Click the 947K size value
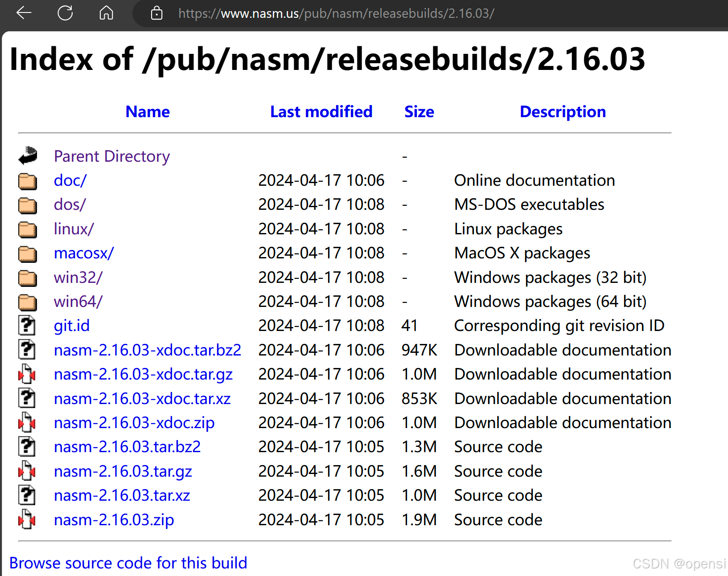The width and height of the screenshot is (728, 576). pyautogui.click(x=419, y=350)
